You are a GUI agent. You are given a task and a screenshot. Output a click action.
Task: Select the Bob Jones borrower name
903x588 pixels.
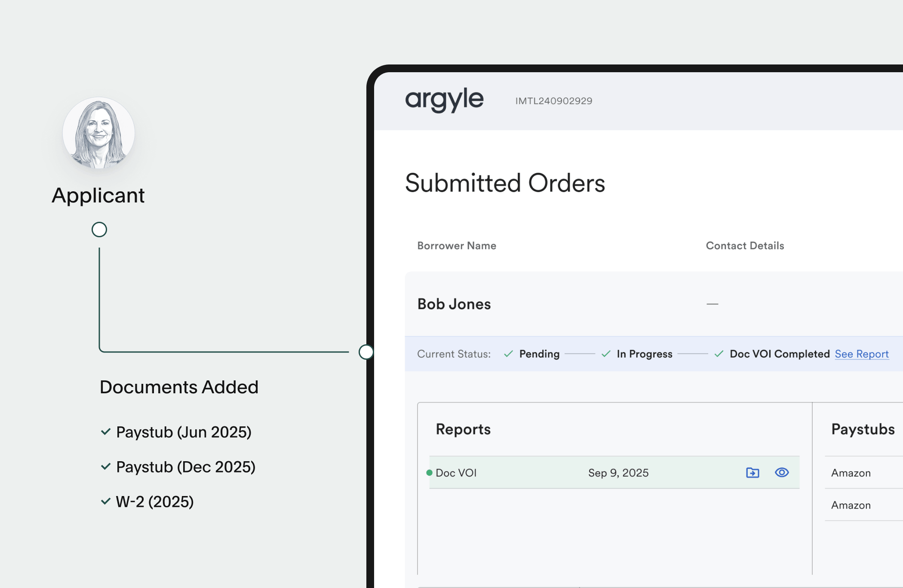click(454, 304)
